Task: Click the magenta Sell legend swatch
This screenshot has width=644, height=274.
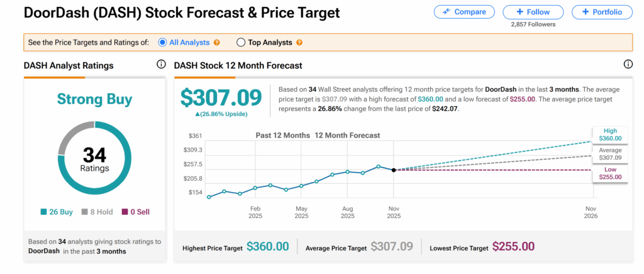Action: 124,212
